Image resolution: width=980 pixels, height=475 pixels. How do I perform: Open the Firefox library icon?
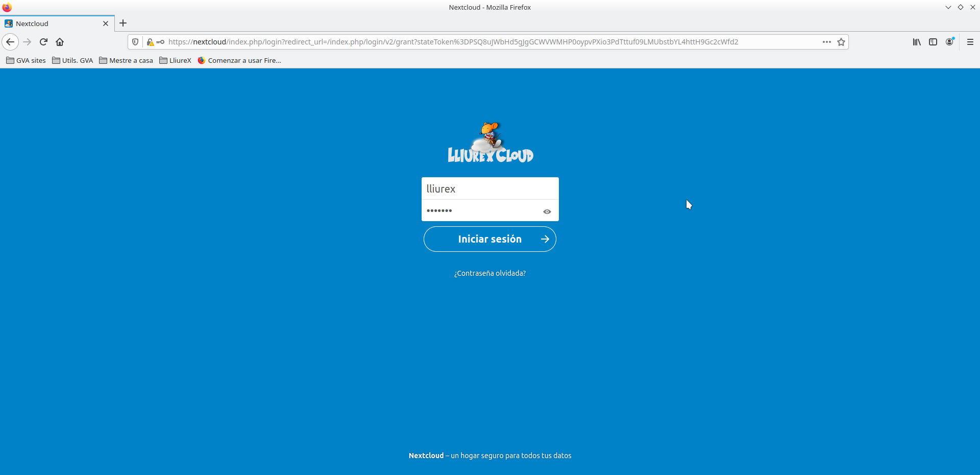pyautogui.click(x=917, y=42)
